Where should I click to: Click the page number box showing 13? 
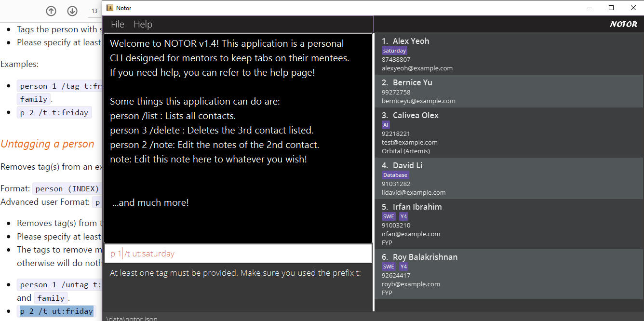pos(94,11)
